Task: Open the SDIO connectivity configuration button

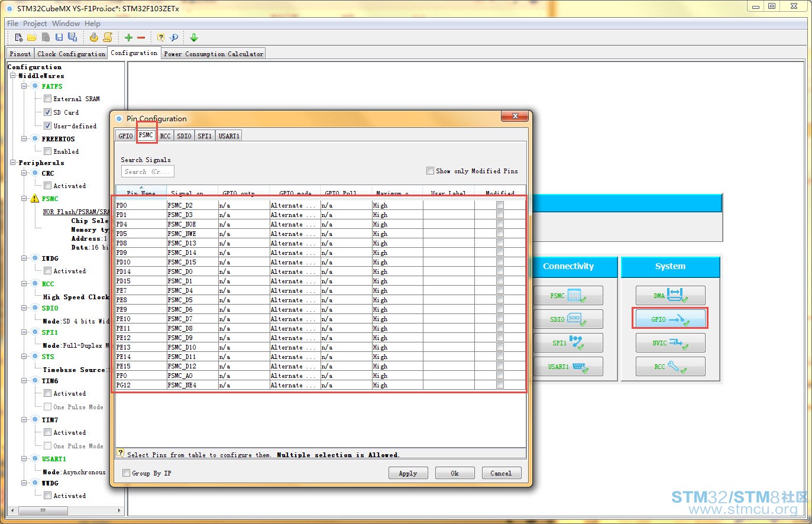Action: (568, 319)
